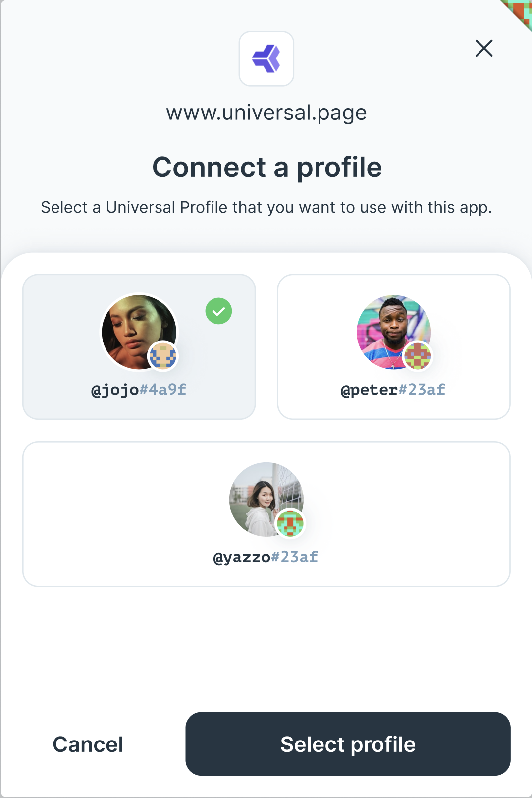Click peter's green-red pixel identicon badge
The height and width of the screenshot is (798, 532).
pos(418,356)
